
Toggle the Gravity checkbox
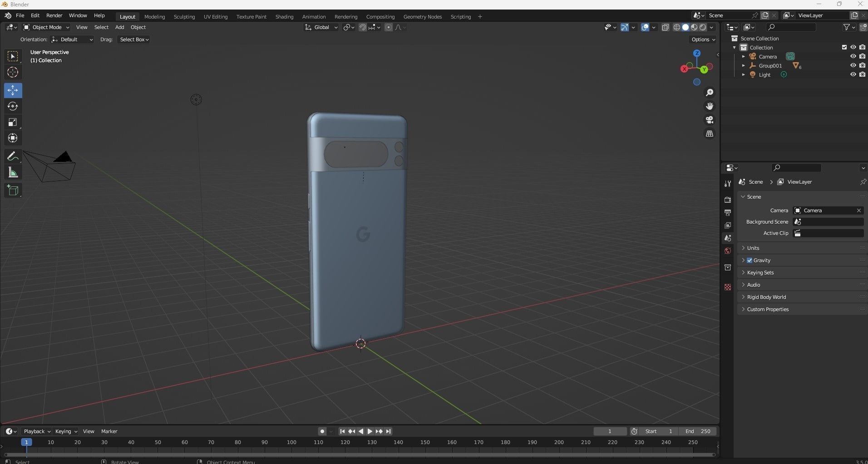[750, 260]
